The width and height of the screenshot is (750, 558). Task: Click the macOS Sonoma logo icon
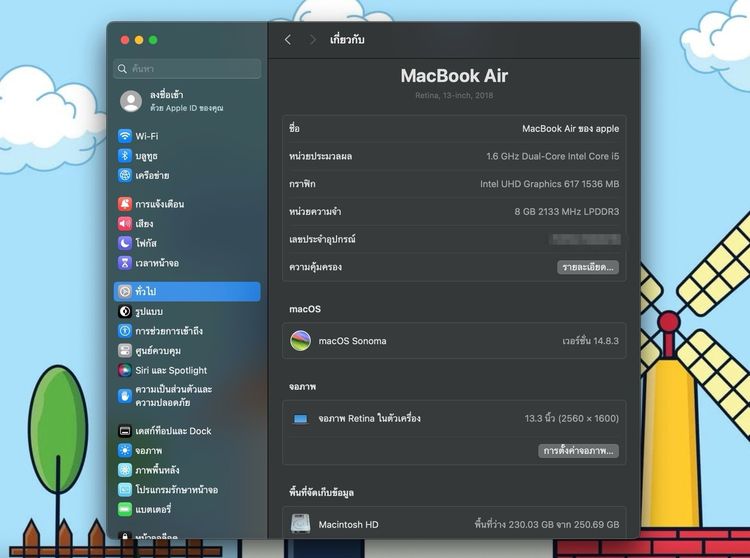point(300,341)
